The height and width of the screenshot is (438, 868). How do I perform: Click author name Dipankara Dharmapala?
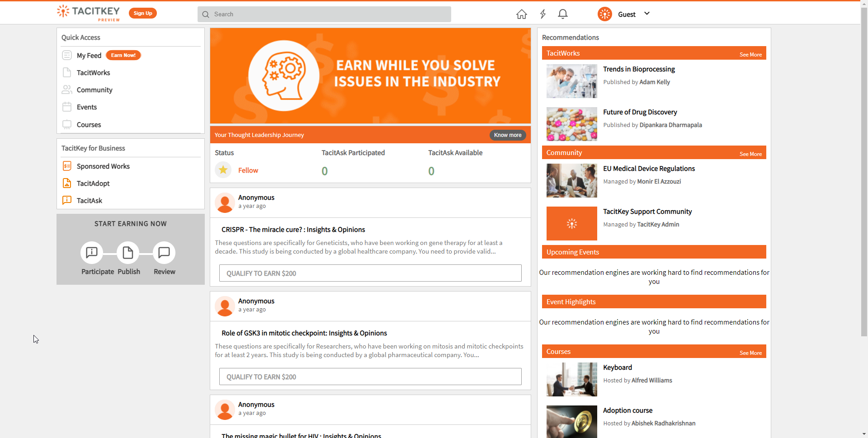[x=671, y=125]
